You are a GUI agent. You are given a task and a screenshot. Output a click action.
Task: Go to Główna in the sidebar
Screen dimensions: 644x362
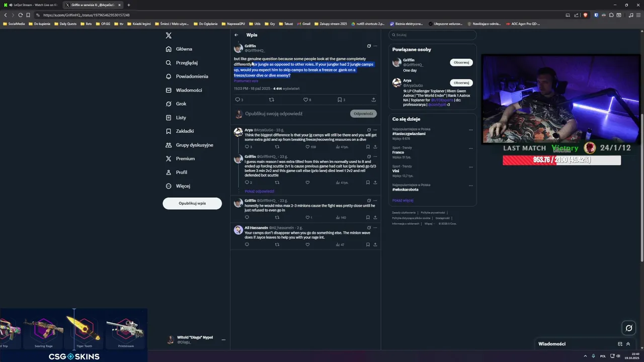[x=179, y=49]
